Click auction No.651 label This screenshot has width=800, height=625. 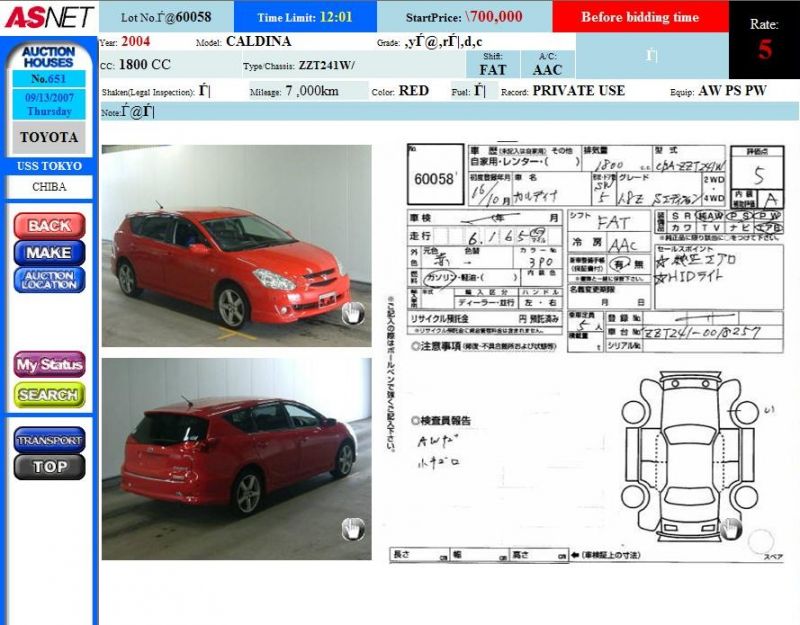(48, 79)
